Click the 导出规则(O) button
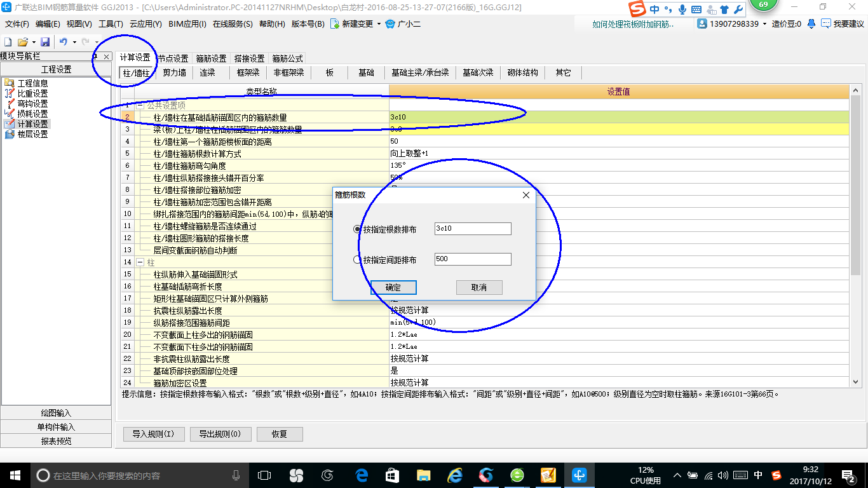868x488 pixels. click(x=220, y=434)
